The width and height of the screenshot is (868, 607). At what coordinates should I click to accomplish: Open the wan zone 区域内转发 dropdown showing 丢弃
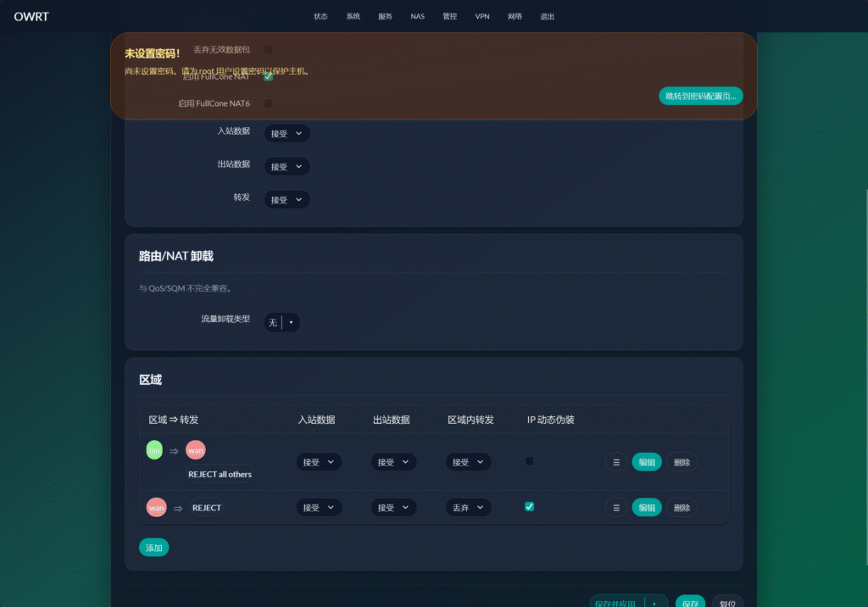pyautogui.click(x=468, y=507)
